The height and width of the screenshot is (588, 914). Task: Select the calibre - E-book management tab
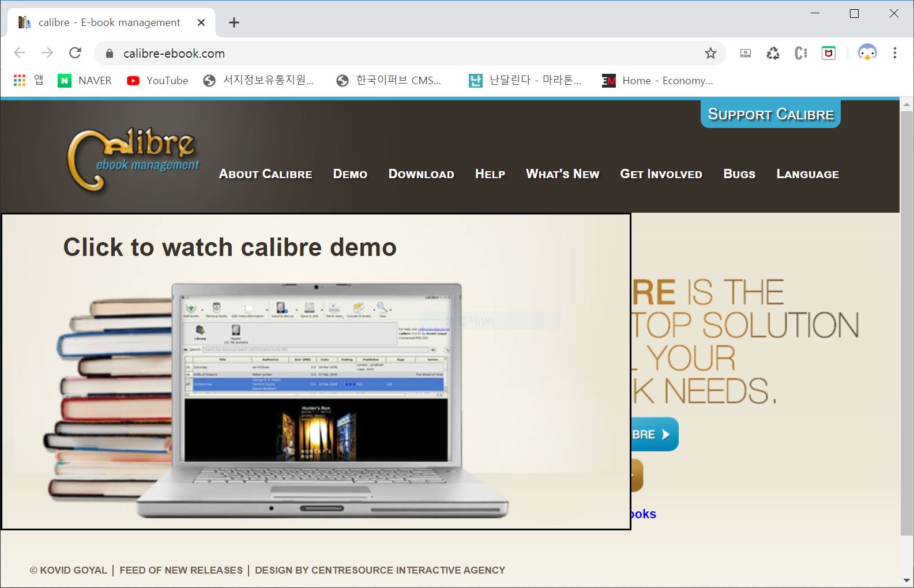[111, 22]
